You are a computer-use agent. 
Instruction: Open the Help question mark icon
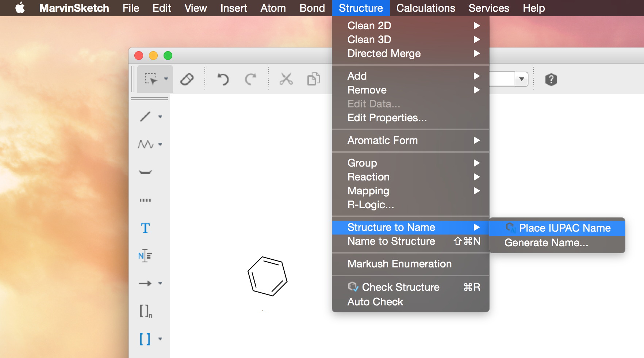click(x=551, y=79)
